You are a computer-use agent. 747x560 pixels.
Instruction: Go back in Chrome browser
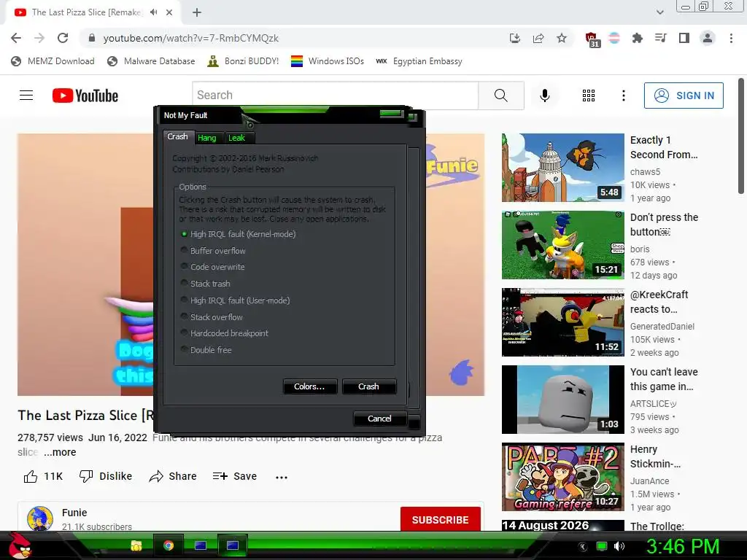[x=16, y=38]
